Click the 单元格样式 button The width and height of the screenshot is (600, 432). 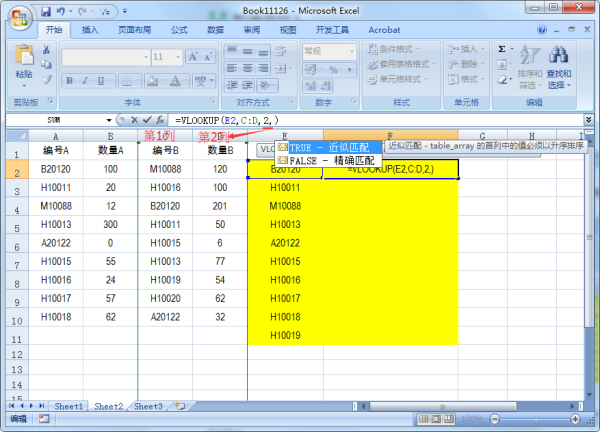click(x=400, y=79)
